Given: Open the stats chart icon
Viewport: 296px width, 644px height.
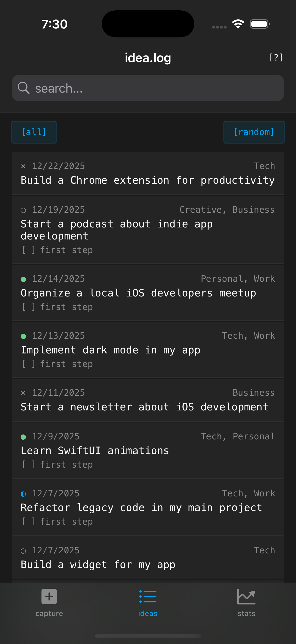Looking at the screenshot, I should [246, 597].
